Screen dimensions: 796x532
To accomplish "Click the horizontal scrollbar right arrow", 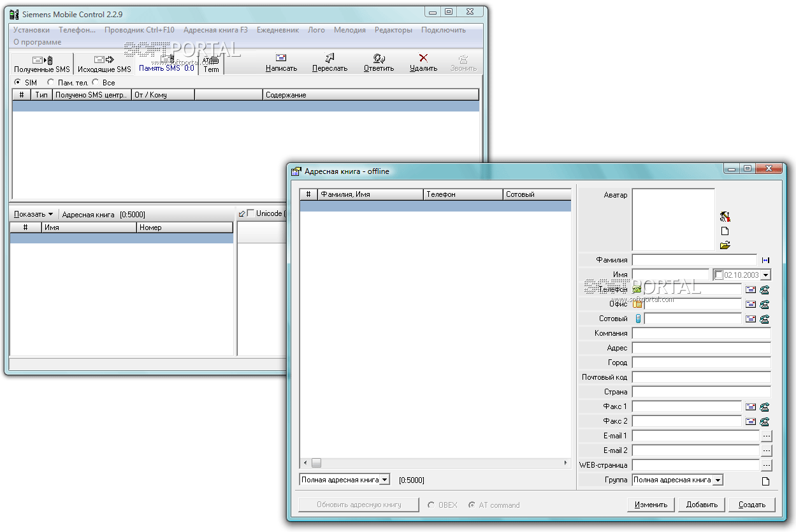I will pyautogui.click(x=566, y=463).
